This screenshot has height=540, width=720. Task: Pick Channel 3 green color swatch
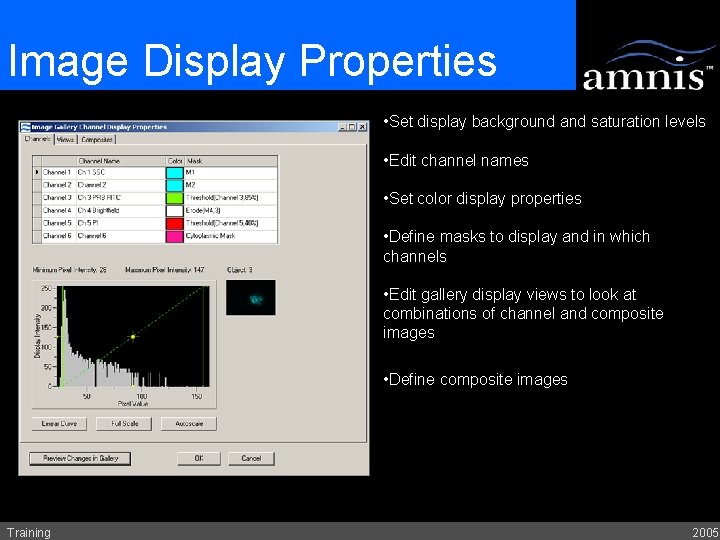coord(174,198)
